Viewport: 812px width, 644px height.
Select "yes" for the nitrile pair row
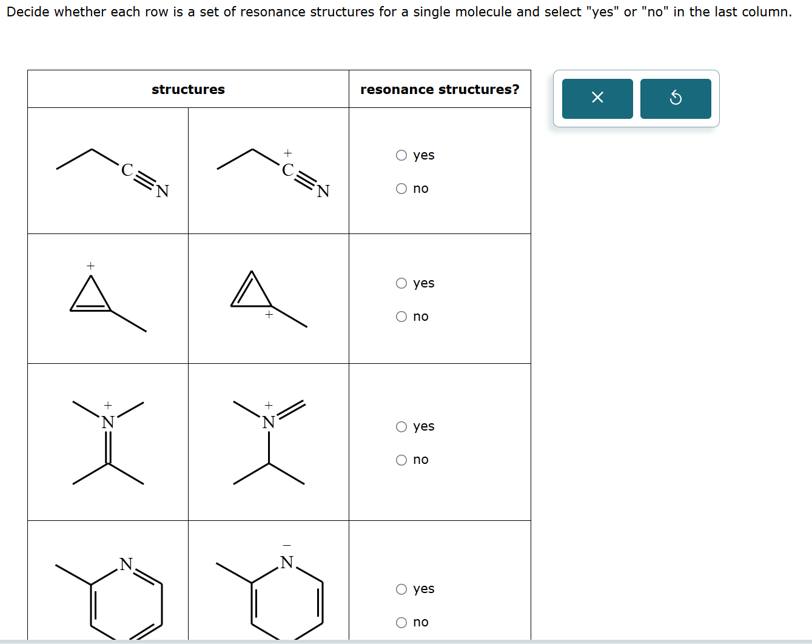pos(401,155)
